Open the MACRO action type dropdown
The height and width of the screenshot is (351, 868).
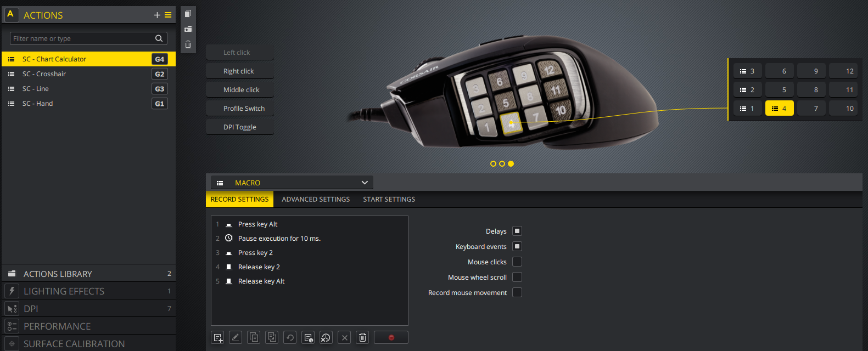(x=292, y=183)
